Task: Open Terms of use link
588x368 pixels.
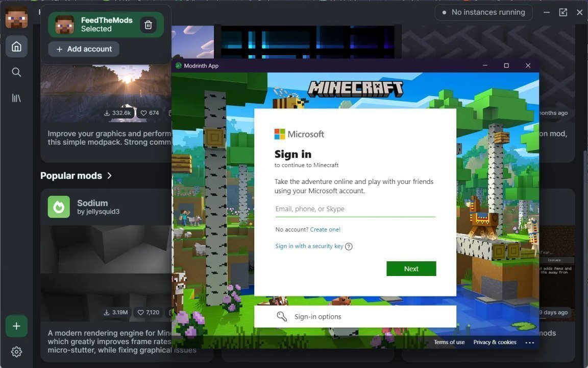Action: pos(449,342)
